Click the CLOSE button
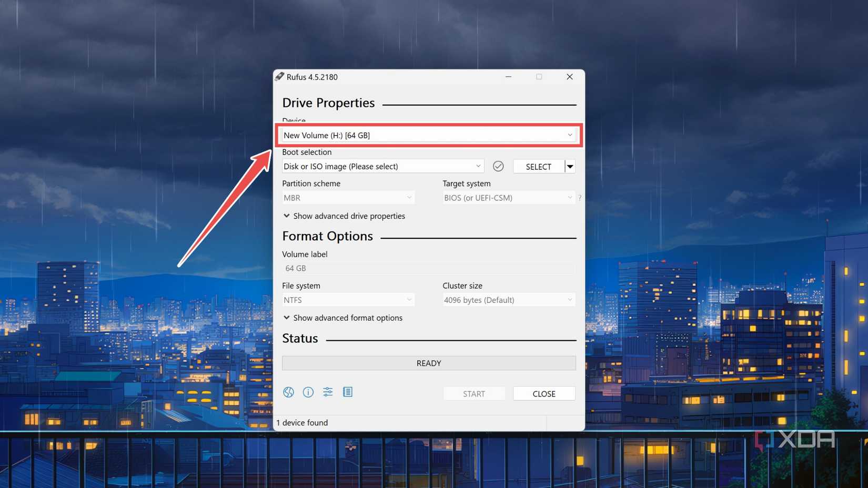The width and height of the screenshot is (868, 488). (x=544, y=393)
